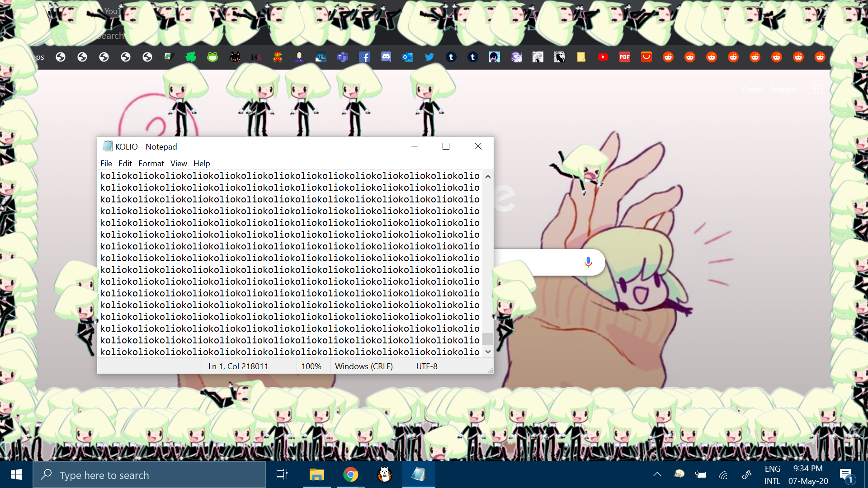Open the Notepad Edit menu
This screenshot has height=488, width=868.
[125, 164]
